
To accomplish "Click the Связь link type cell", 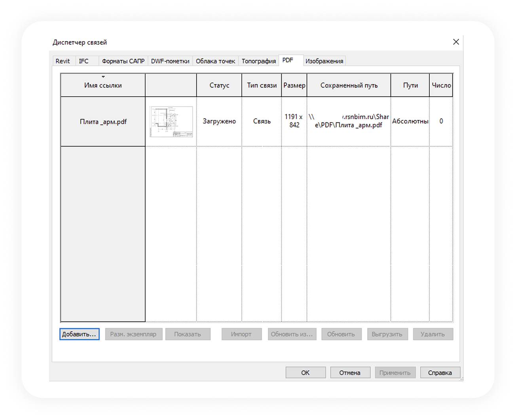I will pyautogui.click(x=262, y=122).
